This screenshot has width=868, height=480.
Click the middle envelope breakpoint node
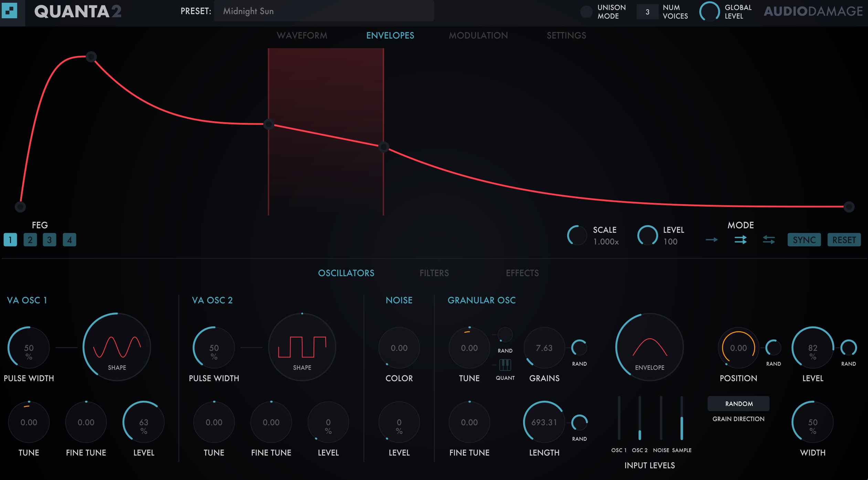tap(268, 125)
